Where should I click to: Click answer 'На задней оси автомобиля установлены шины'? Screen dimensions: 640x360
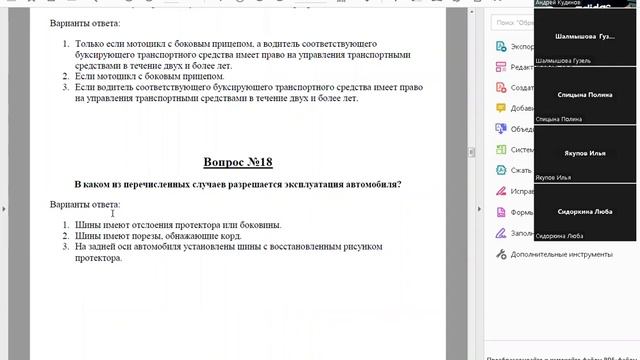229,252
